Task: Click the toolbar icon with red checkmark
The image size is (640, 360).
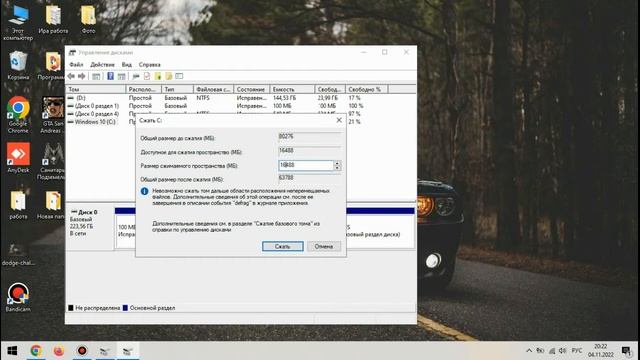Action: pyautogui.click(x=147, y=76)
